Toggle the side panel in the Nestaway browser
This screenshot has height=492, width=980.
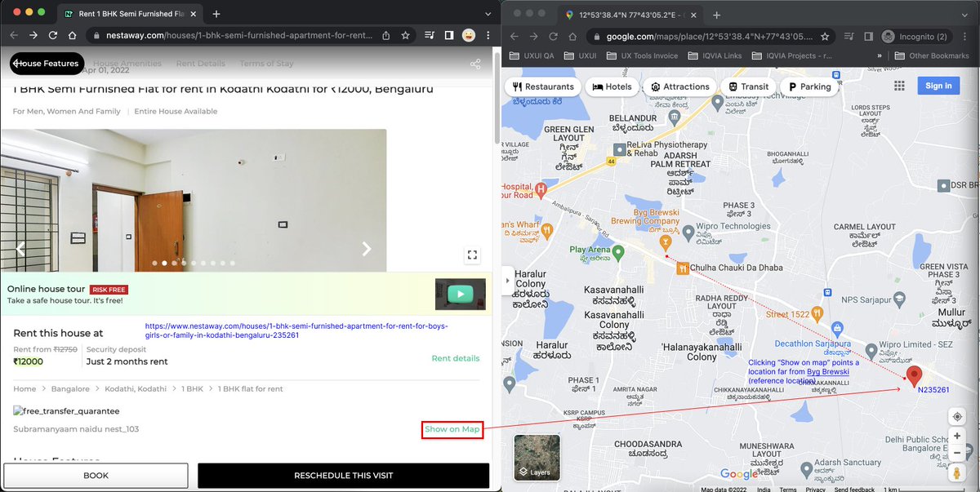pyautogui.click(x=449, y=36)
